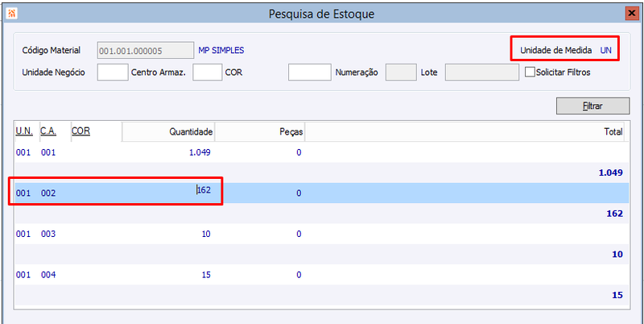The height and width of the screenshot is (324, 644).
Task: Click the Centro Armaz. input box
Action: tap(208, 72)
